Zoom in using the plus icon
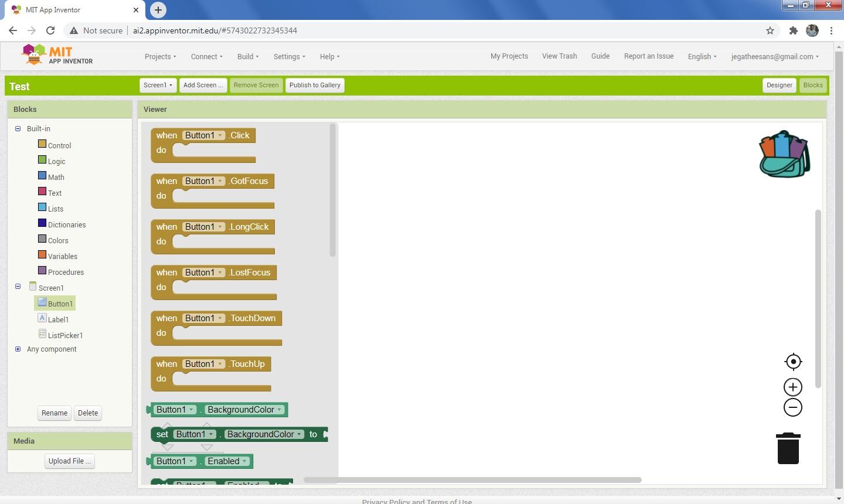 (792, 386)
